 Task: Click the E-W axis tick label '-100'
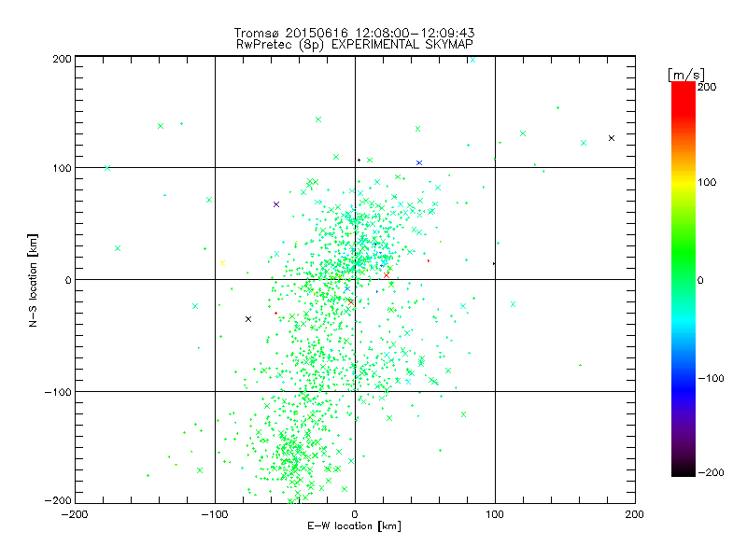pyautogui.click(x=215, y=514)
